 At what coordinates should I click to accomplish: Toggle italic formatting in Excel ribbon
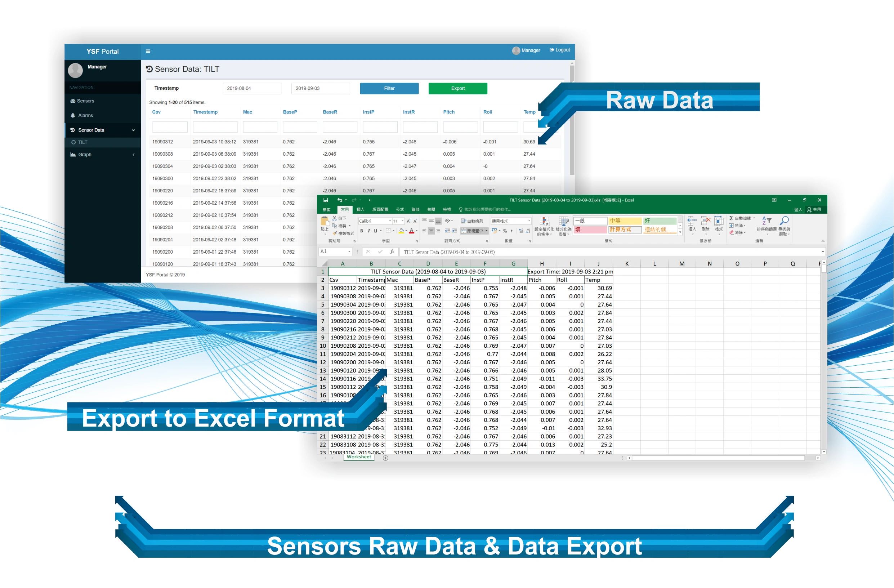(368, 231)
